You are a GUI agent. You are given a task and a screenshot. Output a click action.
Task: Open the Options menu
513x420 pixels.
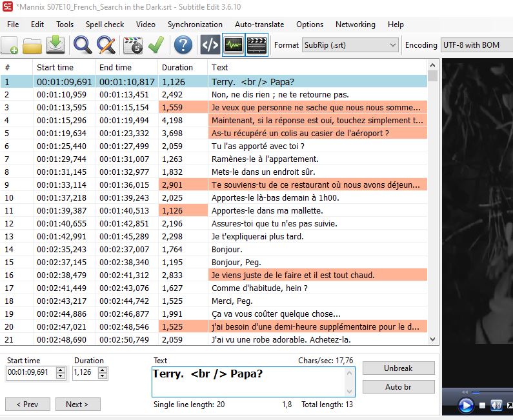tap(310, 25)
